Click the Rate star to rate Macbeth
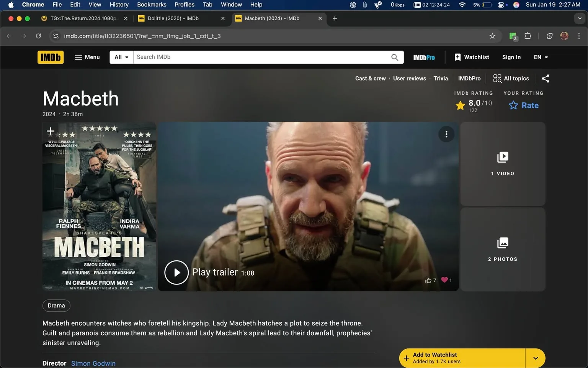The width and height of the screenshot is (588, 368). (x=513, y=105)
